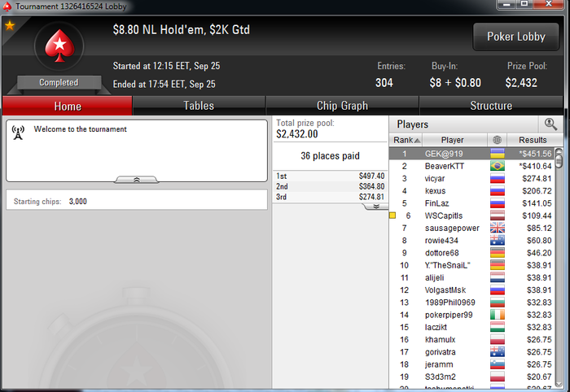Image resolution: width=570 pixels, height=392 pixels.
Task: Select player vicyar row
Action: click(471, 178)
